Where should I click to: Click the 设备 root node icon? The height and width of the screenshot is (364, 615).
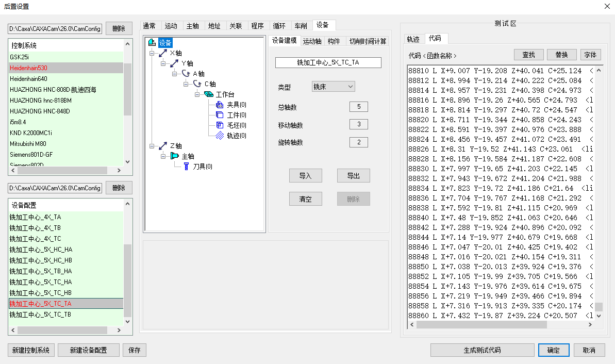(152, 43)
